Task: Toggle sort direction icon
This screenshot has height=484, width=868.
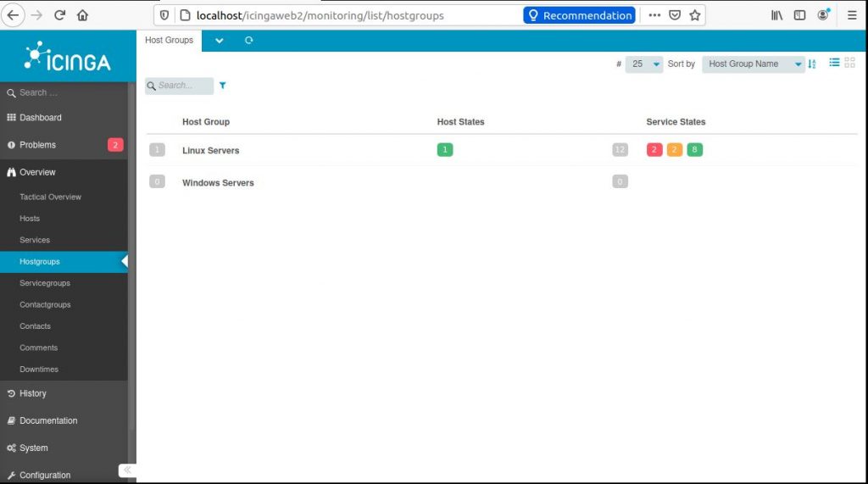Action: [x=812, y=64]
